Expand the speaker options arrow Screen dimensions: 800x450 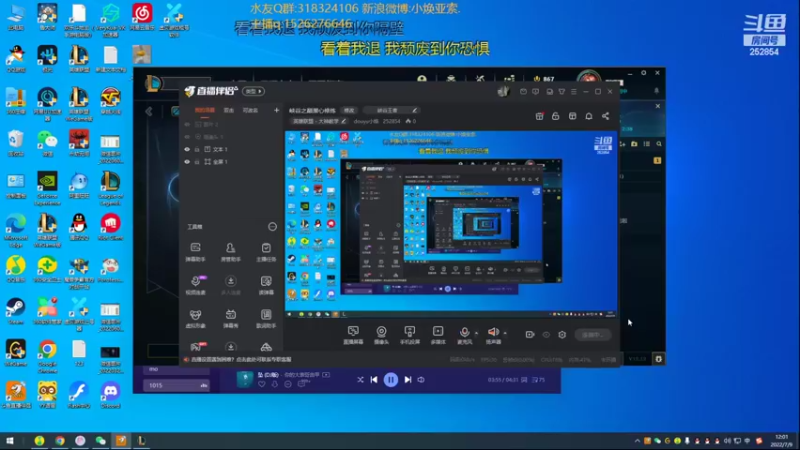point(505,333)
